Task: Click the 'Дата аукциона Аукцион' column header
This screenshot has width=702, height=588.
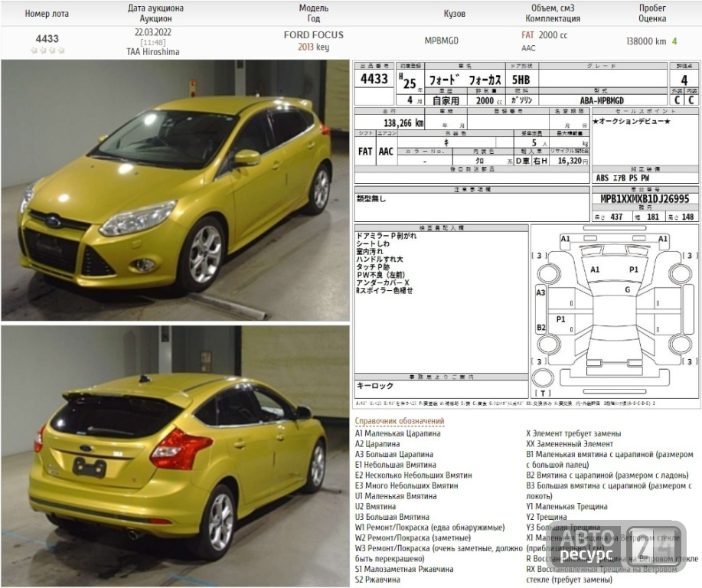Action: pyautogui.click(x=155, y=13)
